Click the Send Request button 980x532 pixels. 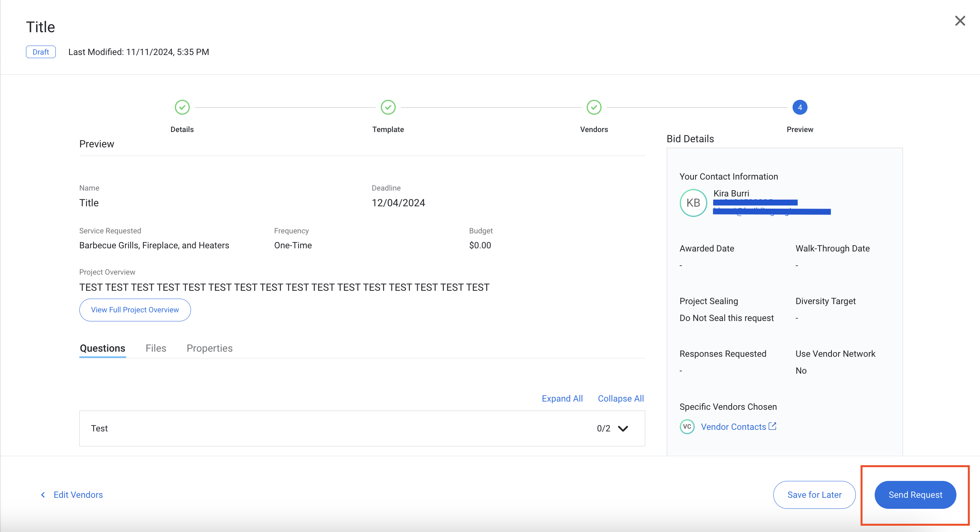(915, 495)
